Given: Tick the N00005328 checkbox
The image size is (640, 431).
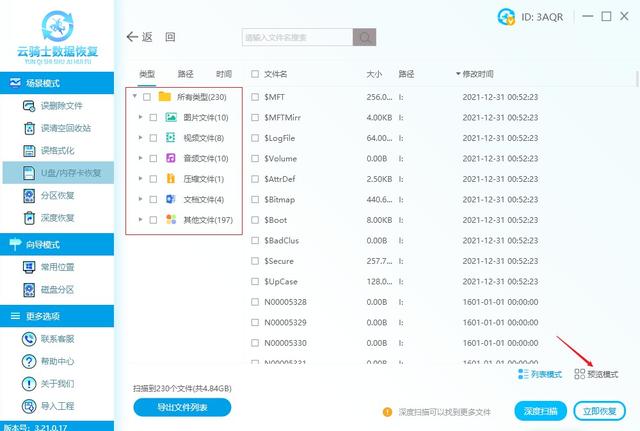Looking at the screenshot, I should pyautogui.click(x=255, y=302).
